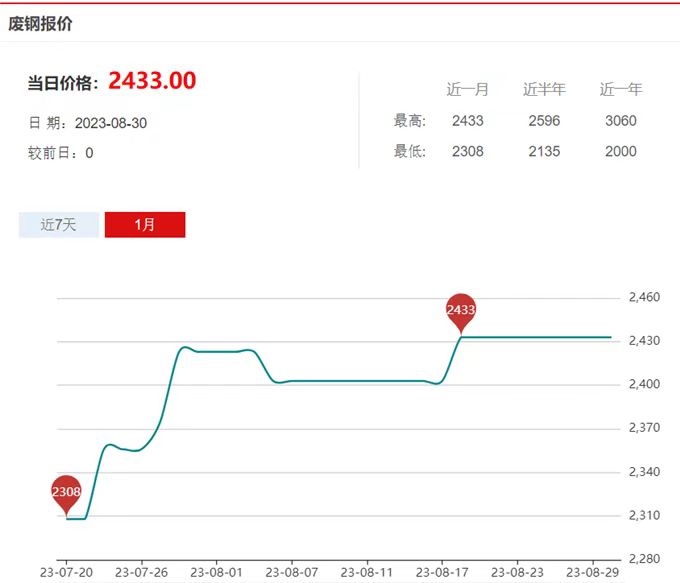This screenshot has width=680, height=583.
Task: Click the 废钢报价 heading
Action: point(40,23)
